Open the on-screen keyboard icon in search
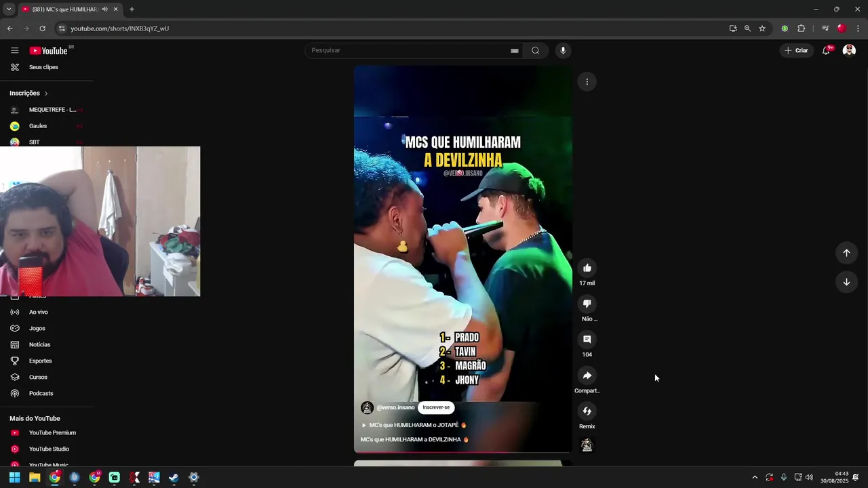This screenshot has width=868, height=488. click(x=515, y=51)
